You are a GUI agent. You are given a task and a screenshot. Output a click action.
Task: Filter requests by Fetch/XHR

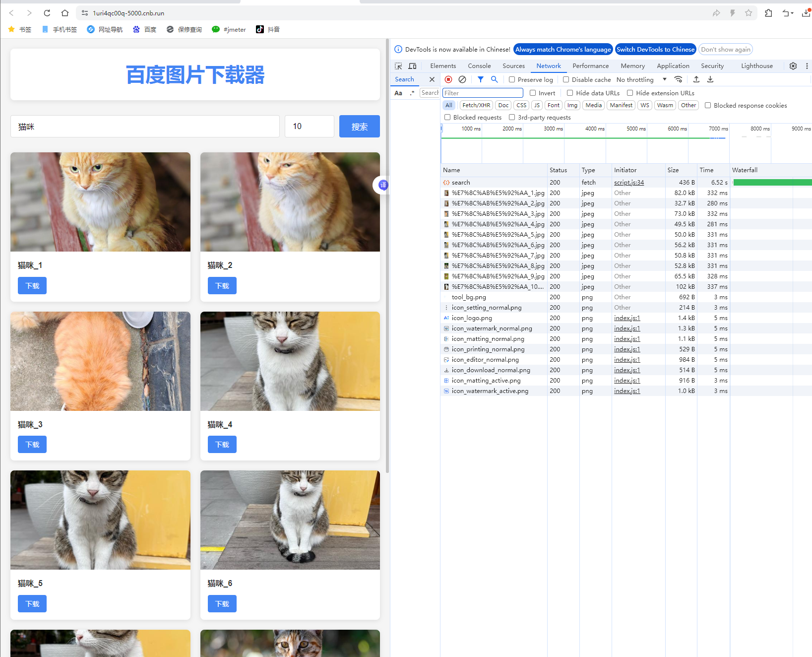476,105
